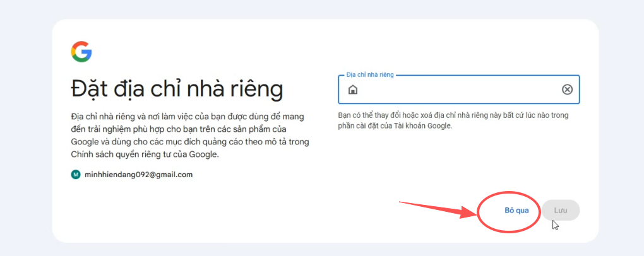The height and width of the screenshot is (256, 644).
Task: Click the green M account avatar
Action: [76, 175]
